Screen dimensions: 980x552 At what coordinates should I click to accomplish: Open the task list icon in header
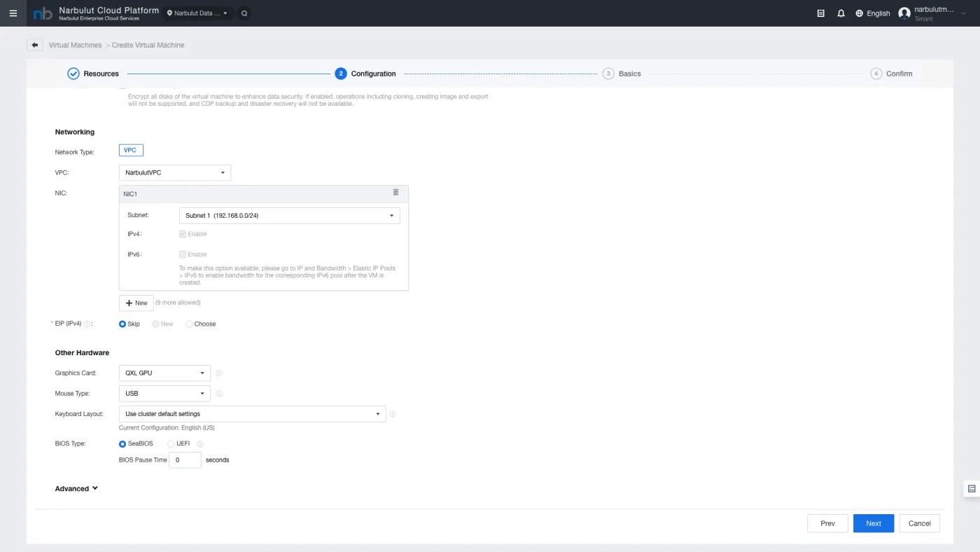click(x=821, y=13)
